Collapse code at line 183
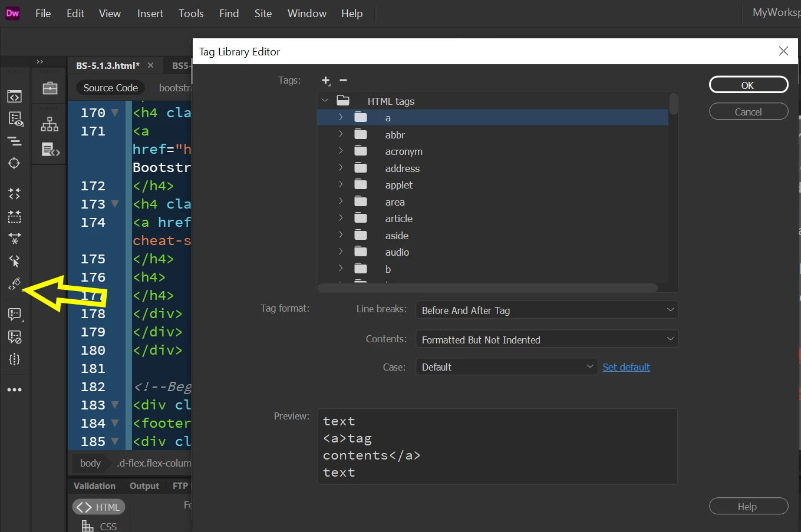 click(x=115, y=405)
